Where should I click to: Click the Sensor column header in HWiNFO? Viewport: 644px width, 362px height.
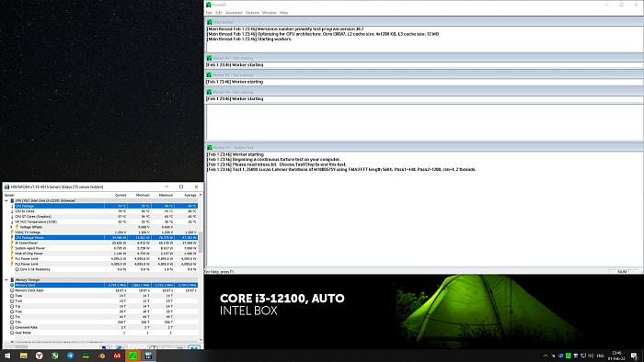click(x=53, y=195)
